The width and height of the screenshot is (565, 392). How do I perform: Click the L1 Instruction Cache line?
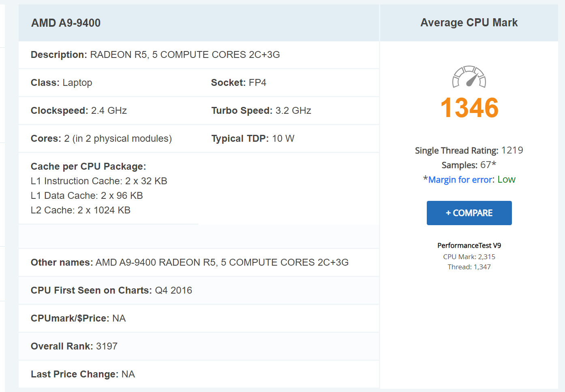99,181
